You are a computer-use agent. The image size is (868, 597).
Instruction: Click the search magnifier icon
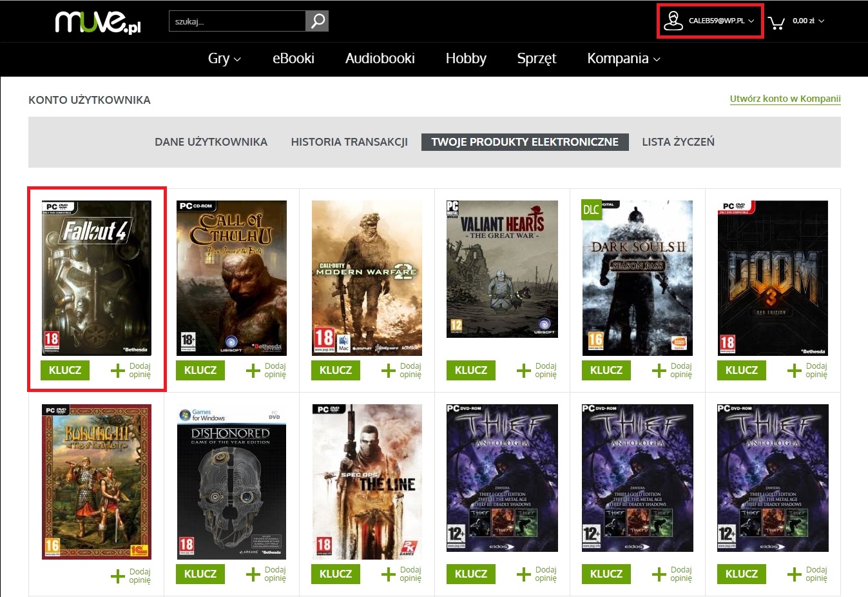[317, 21]
